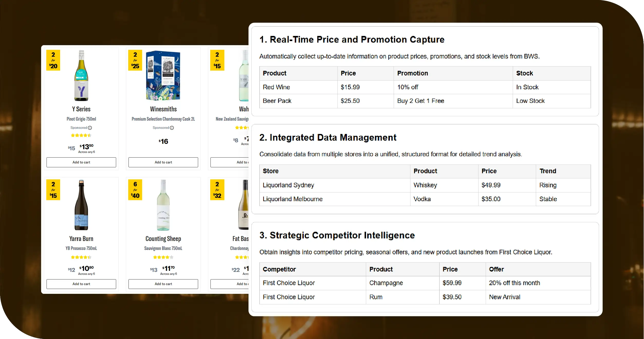
Task: Click the Winesmiths cask product image
Action: [x=163, y=76]
